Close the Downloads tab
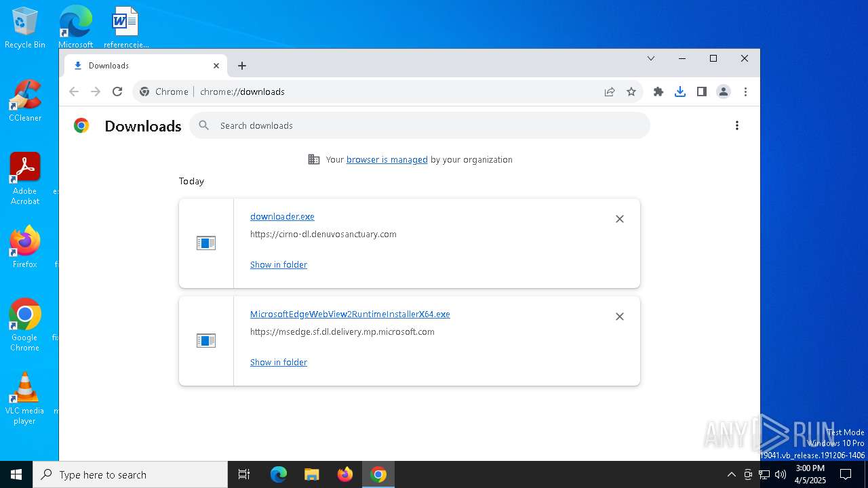868x488 pixels. pos(216,66)
